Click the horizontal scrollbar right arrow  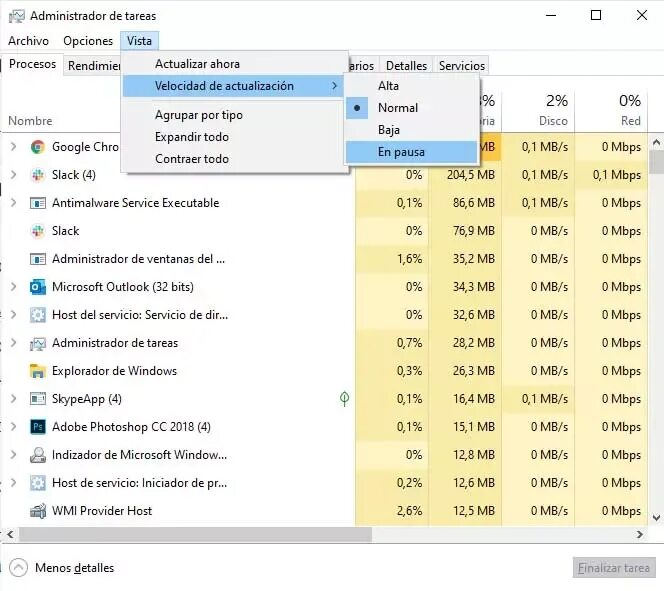[x=640, y=535]
